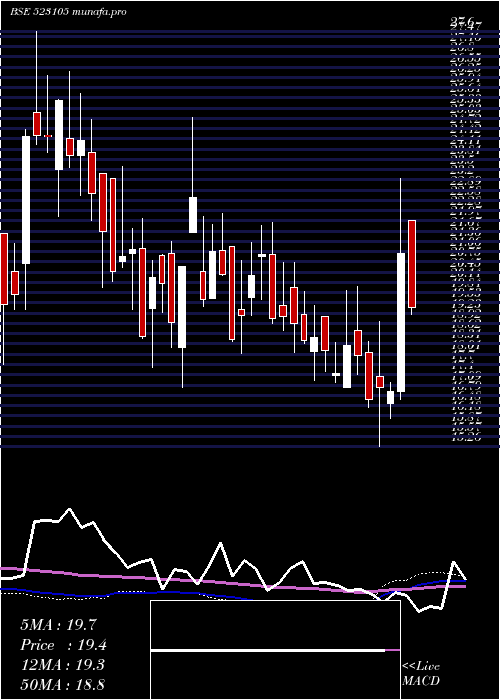Click the MACD label text
The height and width of the screenshot is (700, 500).
[420, 681]
